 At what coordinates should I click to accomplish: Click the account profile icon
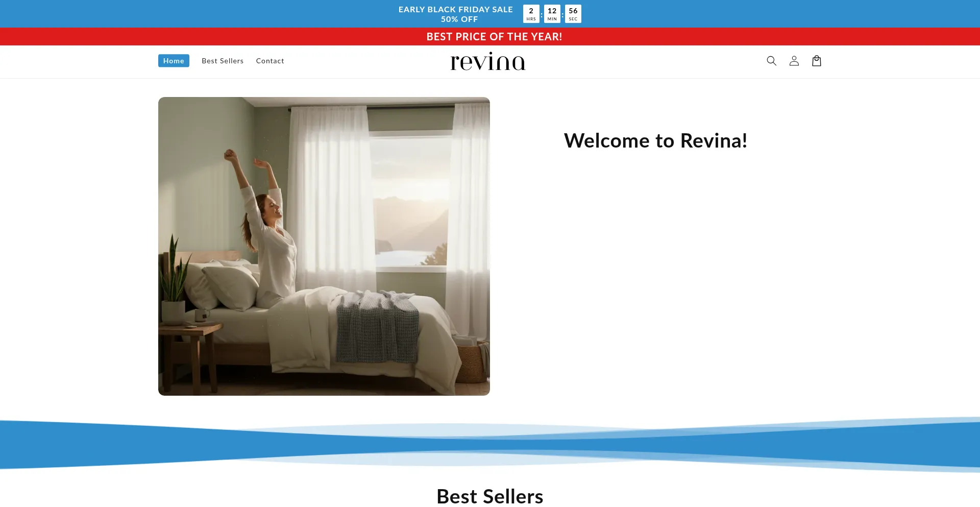click(x=794, y=61)
